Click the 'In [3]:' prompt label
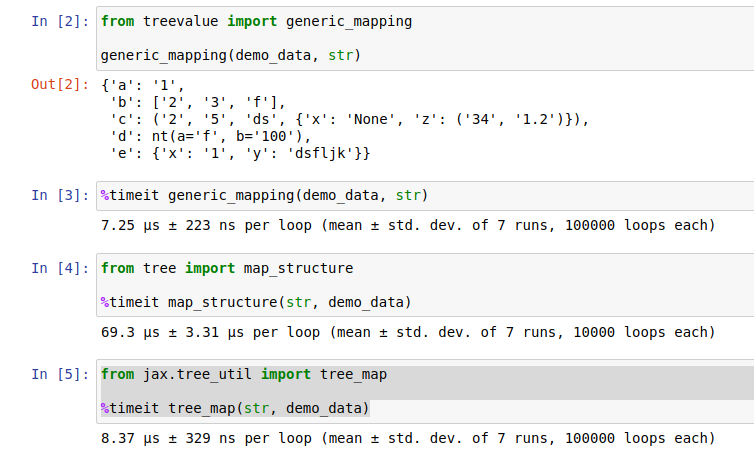Screen dimensions: 754x458 click(60, 196)
